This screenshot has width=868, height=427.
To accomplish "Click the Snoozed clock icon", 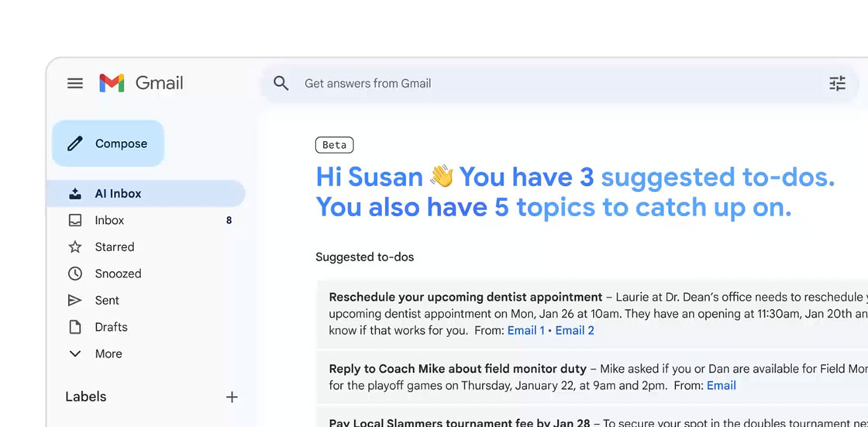I will pyautogui.click(x=75, y=274).
